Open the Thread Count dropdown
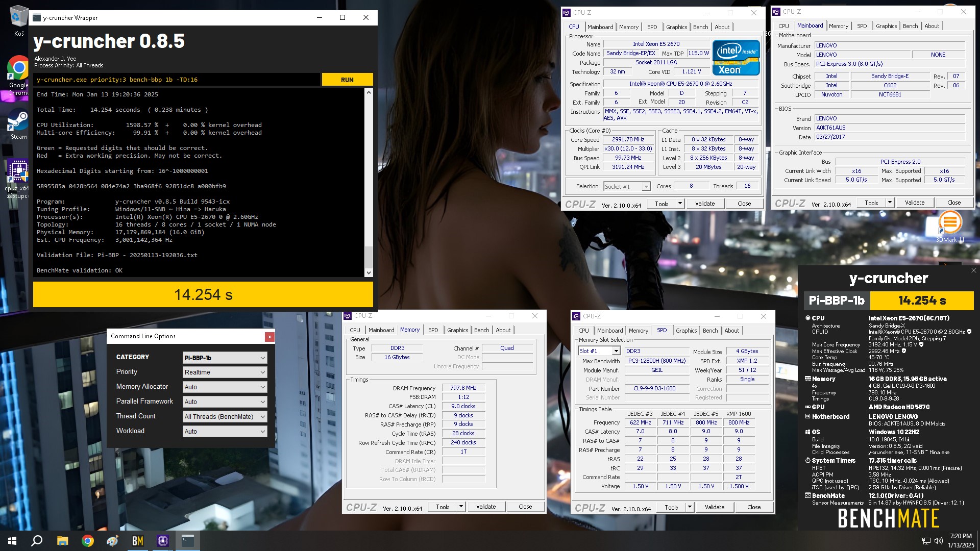 click(x=225, y=417)
